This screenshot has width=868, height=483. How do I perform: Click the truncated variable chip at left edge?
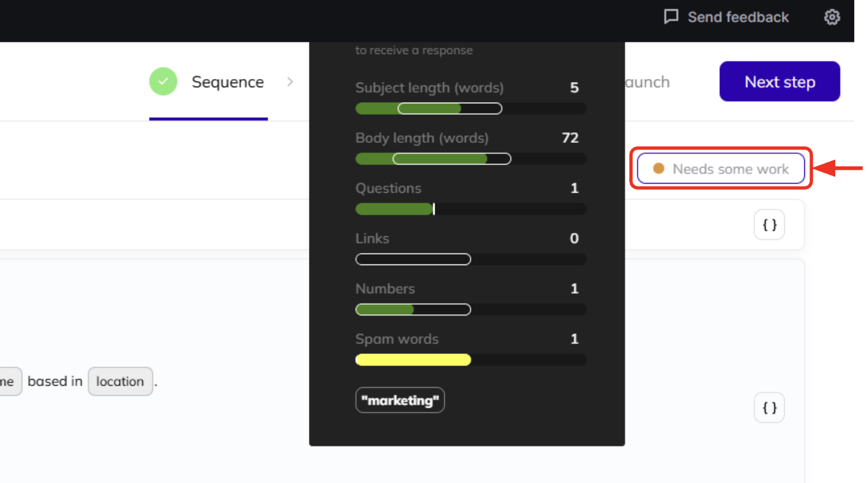coord(11,381)
